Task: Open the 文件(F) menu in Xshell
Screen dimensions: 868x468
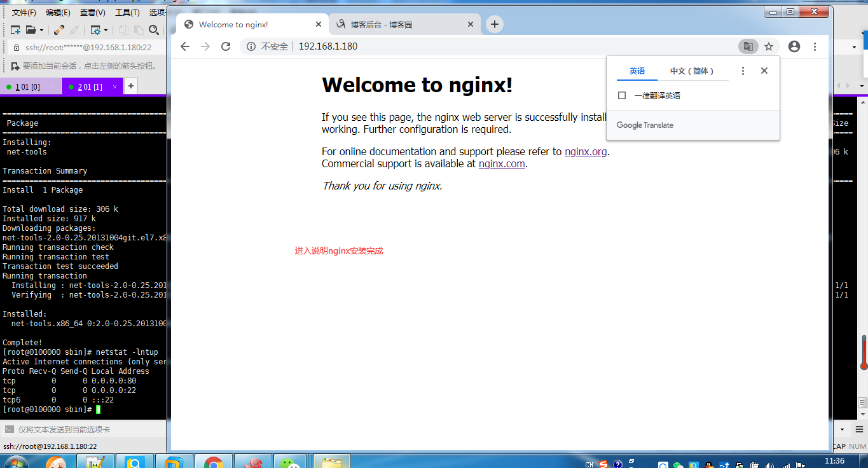Action: 24,12
